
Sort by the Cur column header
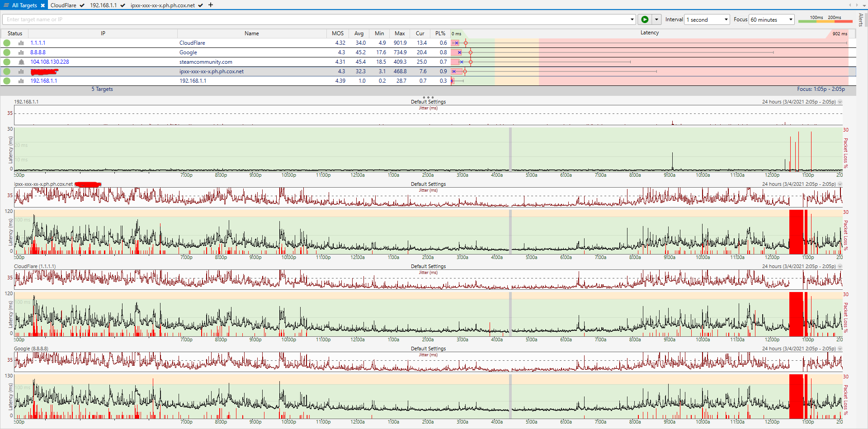click(420, 33)
